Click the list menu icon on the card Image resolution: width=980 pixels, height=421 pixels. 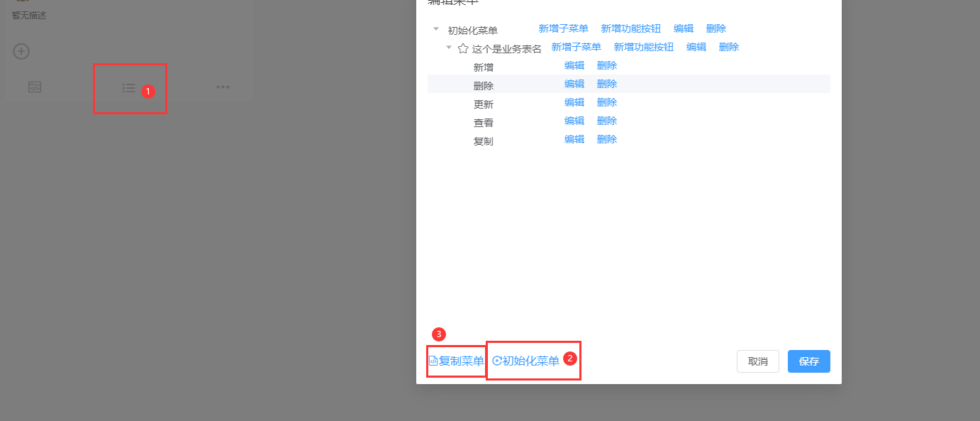128,88
